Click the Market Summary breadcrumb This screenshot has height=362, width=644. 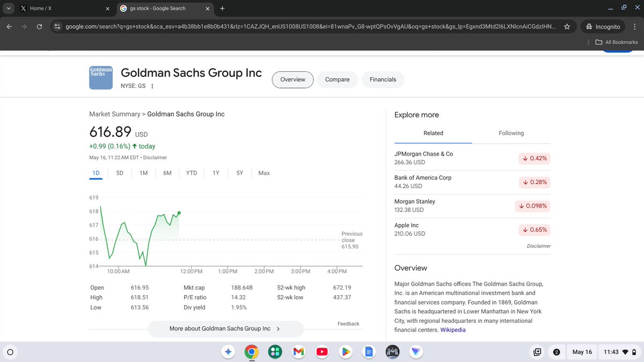coord(114,114)
